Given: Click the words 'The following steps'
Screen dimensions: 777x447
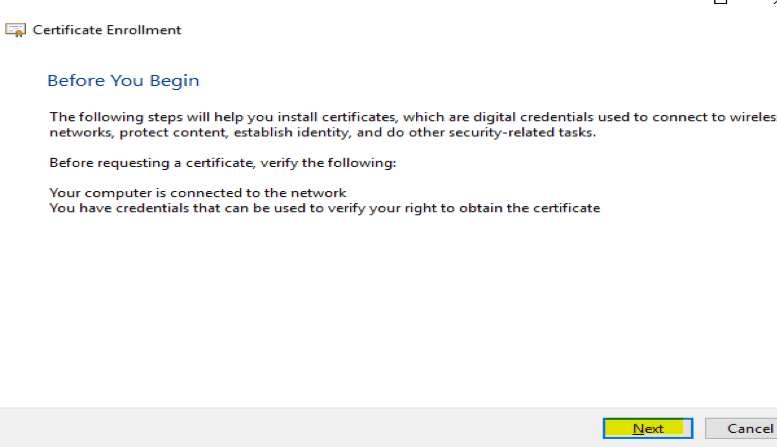Looking at the screenshot, I should tap(106, 117).
